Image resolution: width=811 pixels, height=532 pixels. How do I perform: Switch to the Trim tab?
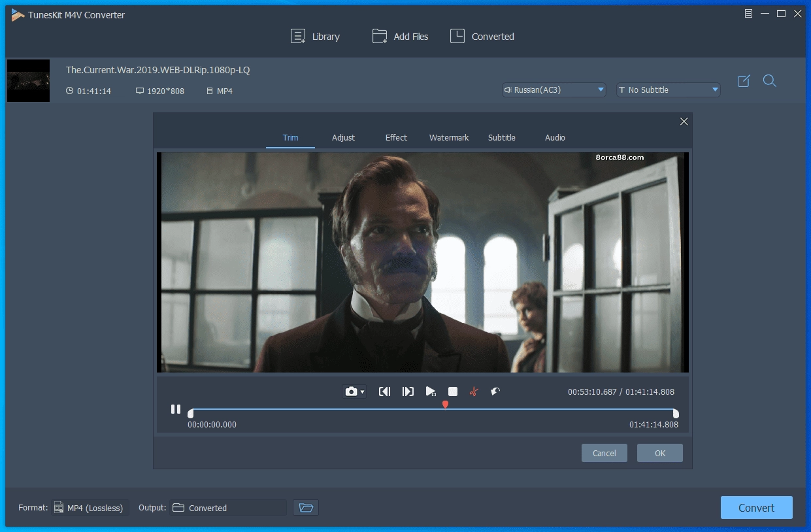point(290,138)
